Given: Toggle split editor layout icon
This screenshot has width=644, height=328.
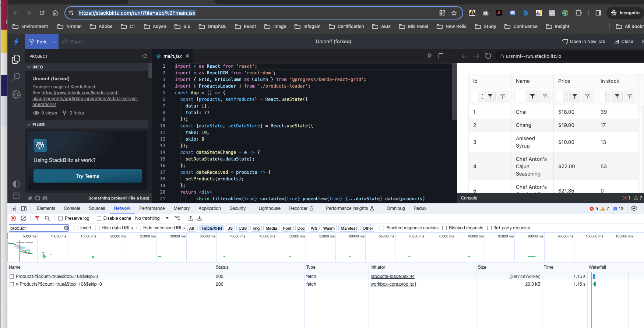Looking at the screenshot, I should tap(441, 56).
